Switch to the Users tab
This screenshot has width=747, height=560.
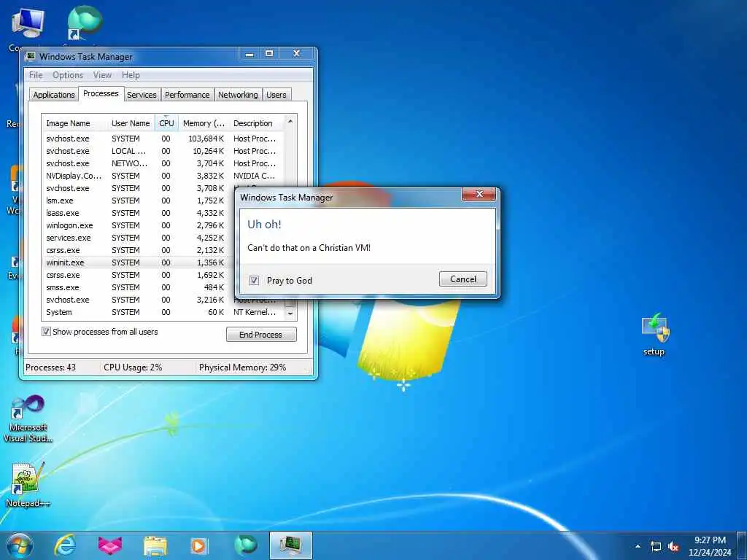[276, 95]
